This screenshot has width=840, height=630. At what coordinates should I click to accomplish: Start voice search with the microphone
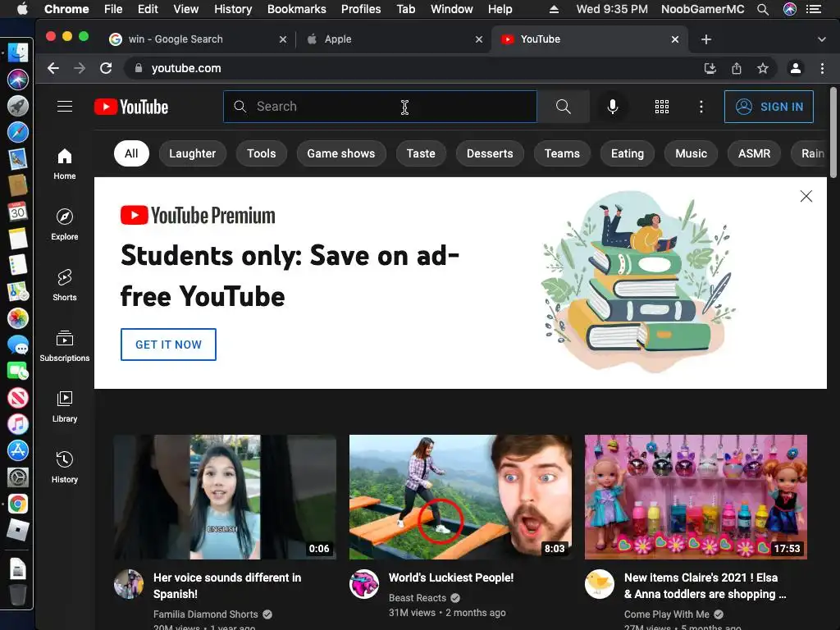pyautogui.click(x=612, y=107)
